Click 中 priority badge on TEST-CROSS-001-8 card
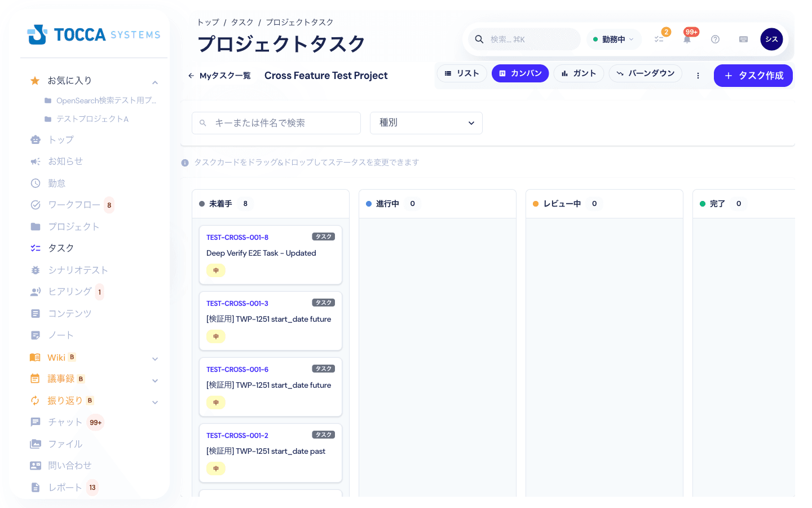 216,270
